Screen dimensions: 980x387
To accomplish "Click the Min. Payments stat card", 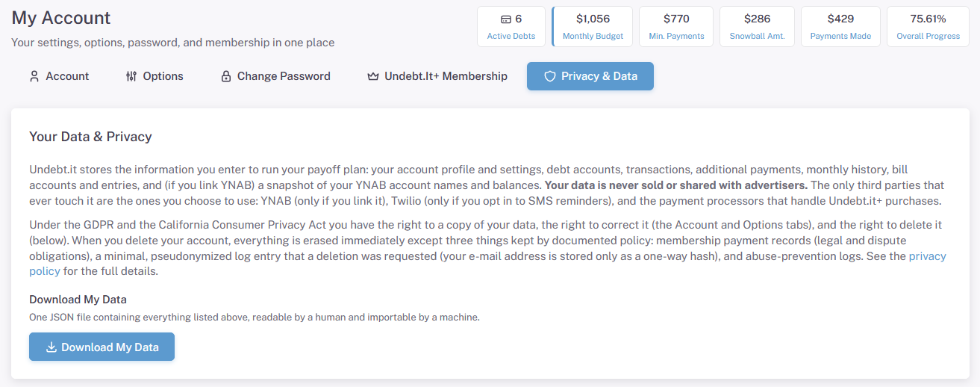I will (x=676, y=26).
